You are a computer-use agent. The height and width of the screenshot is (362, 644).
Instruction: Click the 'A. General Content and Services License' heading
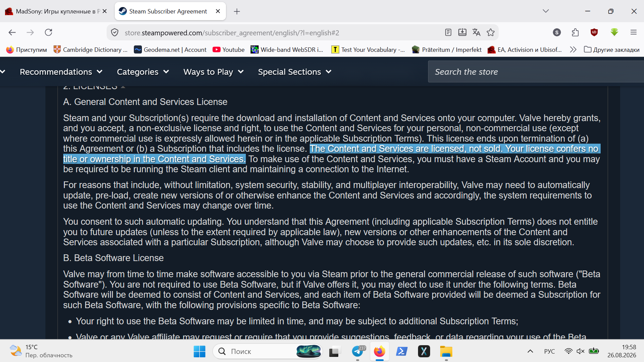[x=145, y=102]
